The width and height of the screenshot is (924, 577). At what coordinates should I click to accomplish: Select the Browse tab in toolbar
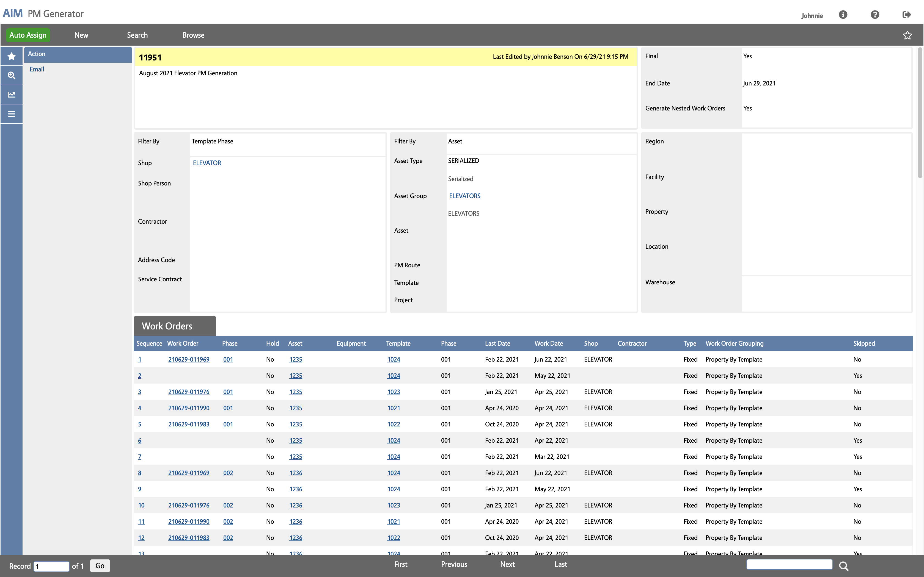point(194,35)
